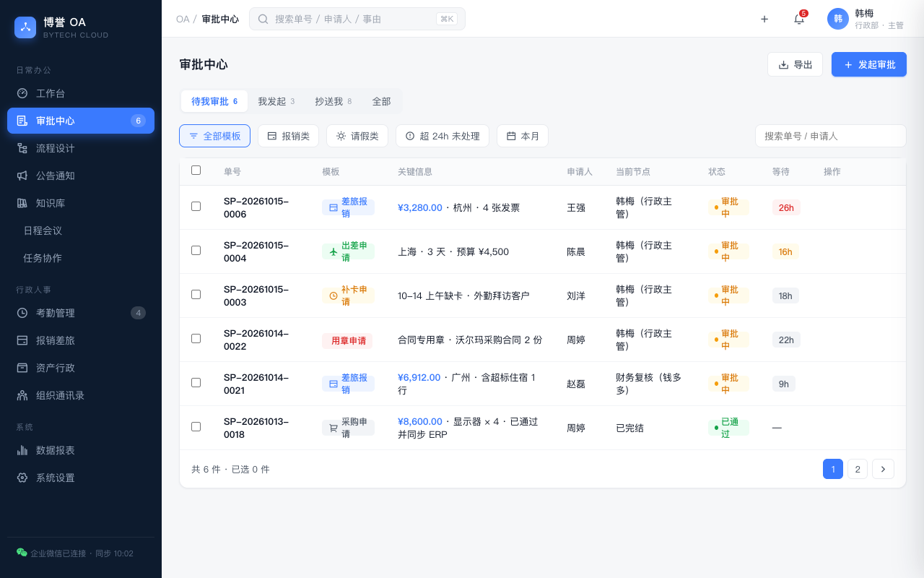This screenshot has width=924, height=578.
Task: Click the table search field 搜索单号 / 申请人
Action: 831,136
